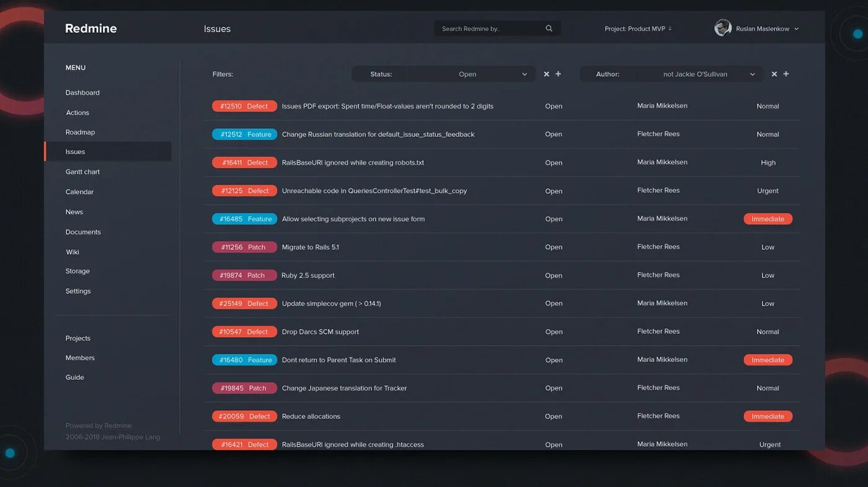Open 'RailsBaseURI ignored while creating robots.txt'
The image size is (868, 487).
[353, 162]
